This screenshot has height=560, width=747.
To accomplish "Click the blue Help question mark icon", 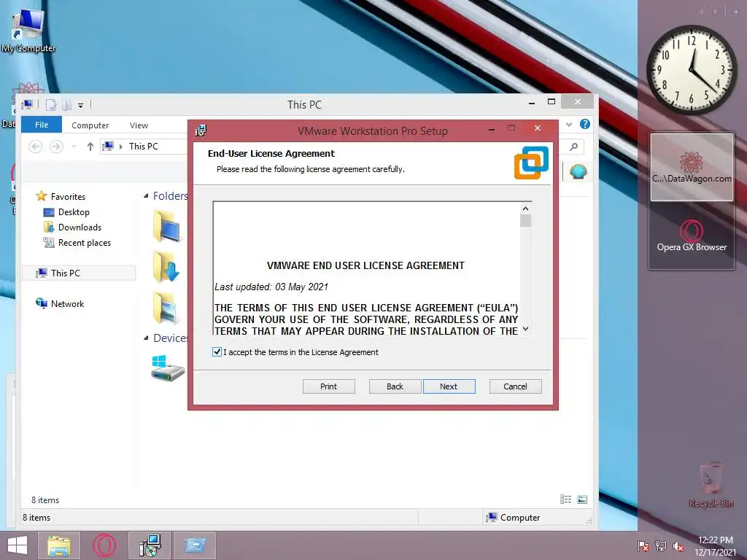I will [585, 124].
